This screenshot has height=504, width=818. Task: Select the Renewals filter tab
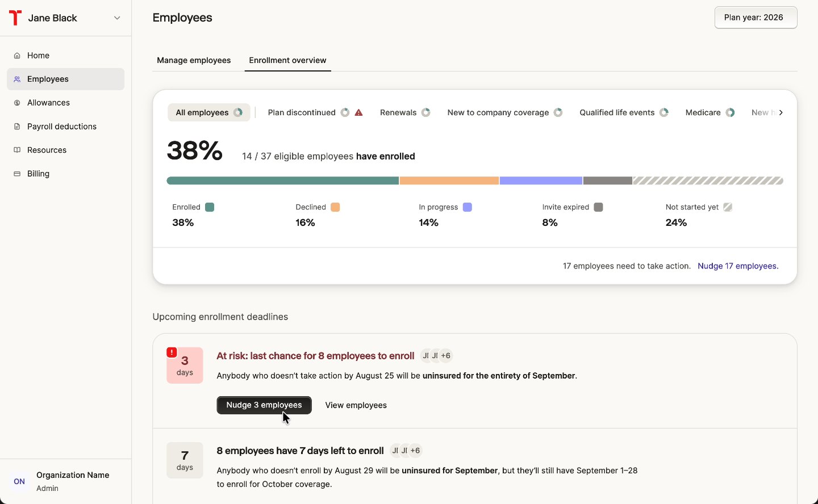coord(405,112)
